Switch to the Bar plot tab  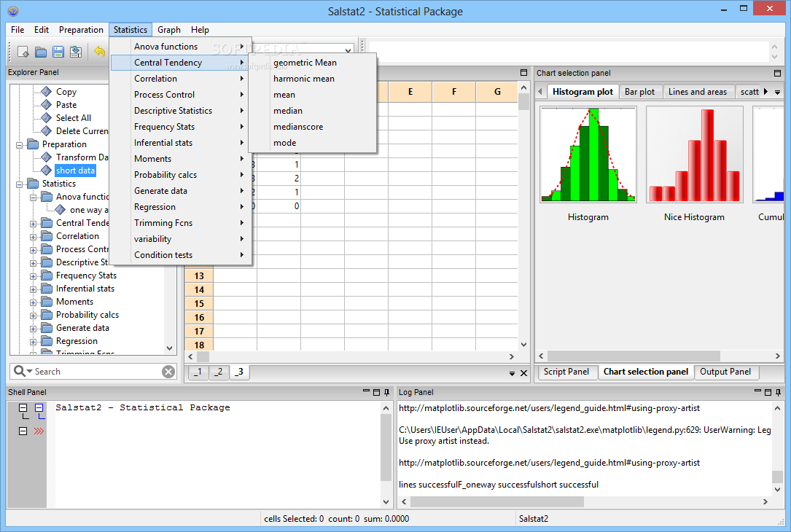pyautogui.click(x=639, y=92)
